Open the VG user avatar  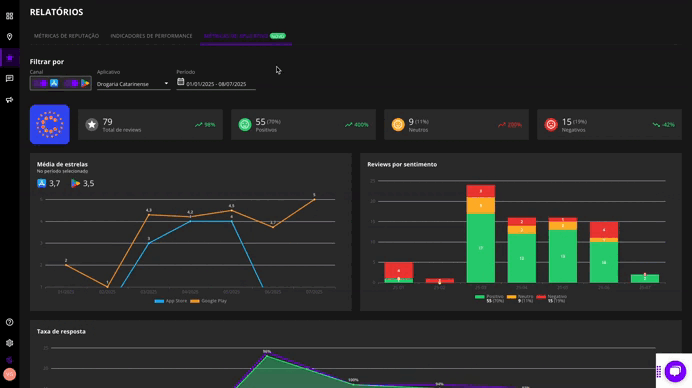coord(9,374)
